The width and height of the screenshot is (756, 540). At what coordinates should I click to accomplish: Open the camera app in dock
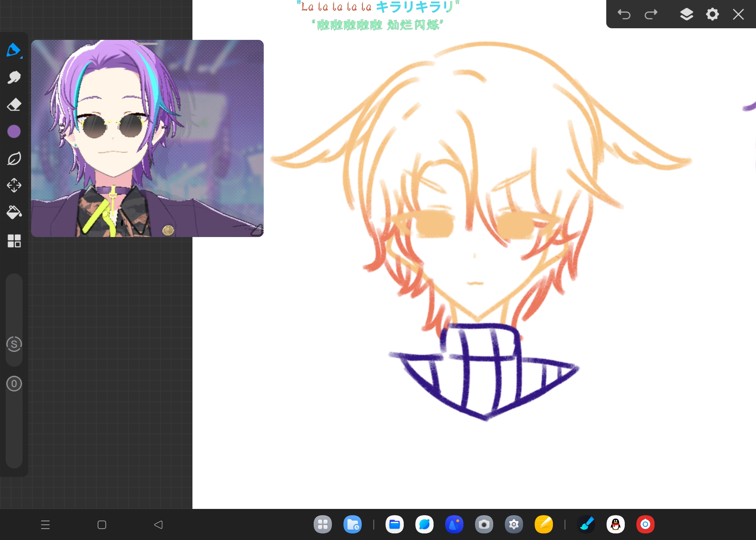pos(484,524)
